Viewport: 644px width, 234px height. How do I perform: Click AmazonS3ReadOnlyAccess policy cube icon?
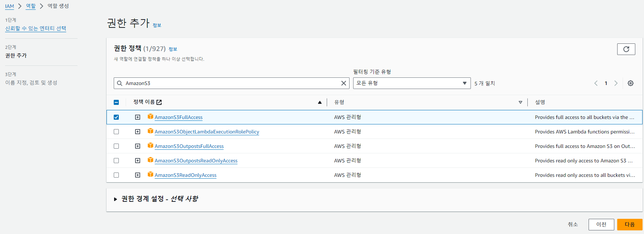(x=150, y=174)
